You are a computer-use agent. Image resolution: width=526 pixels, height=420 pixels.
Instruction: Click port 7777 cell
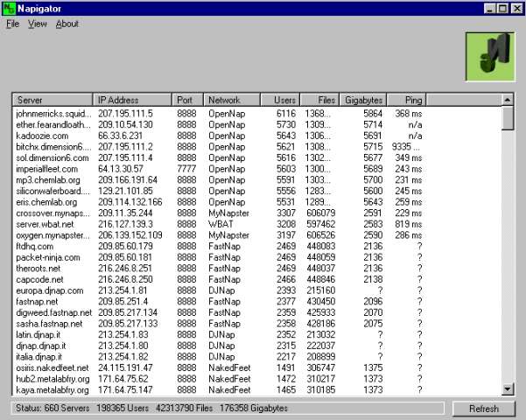click(x=186, y=169)
